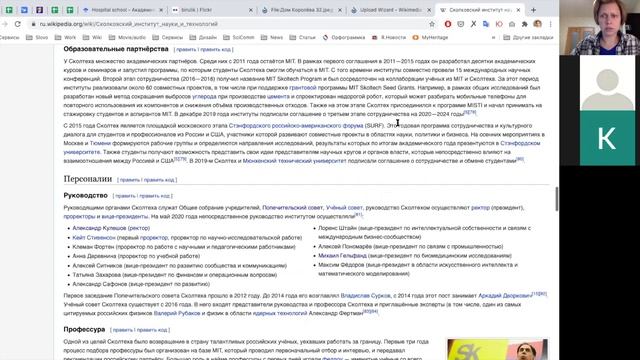Open the Кейт Стивенсон link
Image resolution: width=640 pixels, height=360 pixels.
(94, 238)
